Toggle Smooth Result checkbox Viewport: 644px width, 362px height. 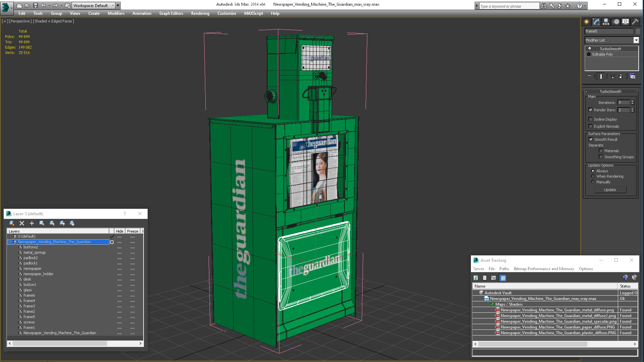click(x=591, y=139)
